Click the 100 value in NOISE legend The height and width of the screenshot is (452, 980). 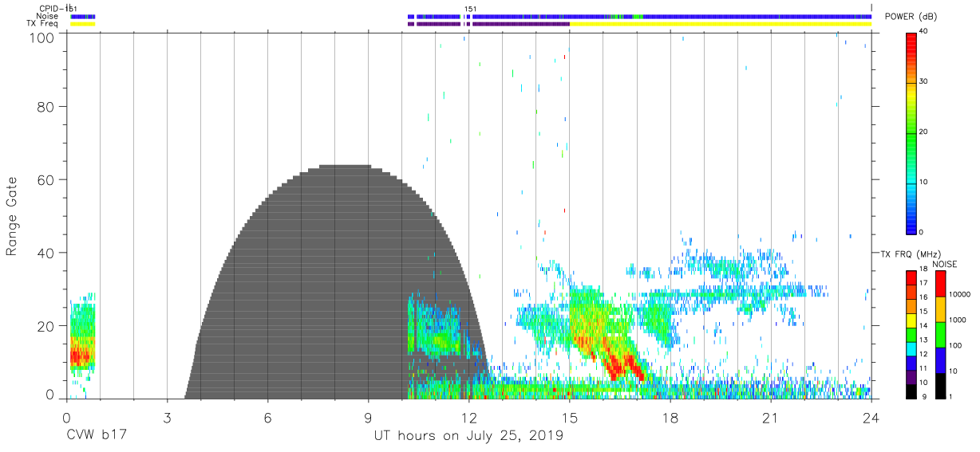point(955,345)
